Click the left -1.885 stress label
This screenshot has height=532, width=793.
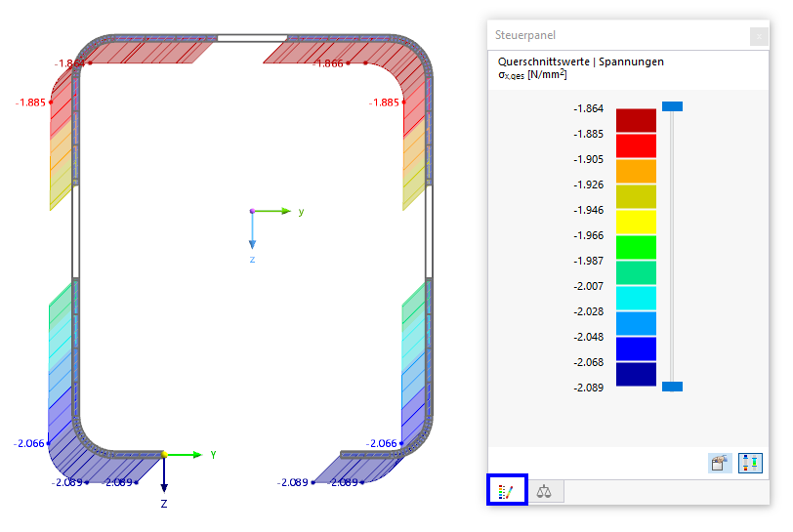click(30, 102)
